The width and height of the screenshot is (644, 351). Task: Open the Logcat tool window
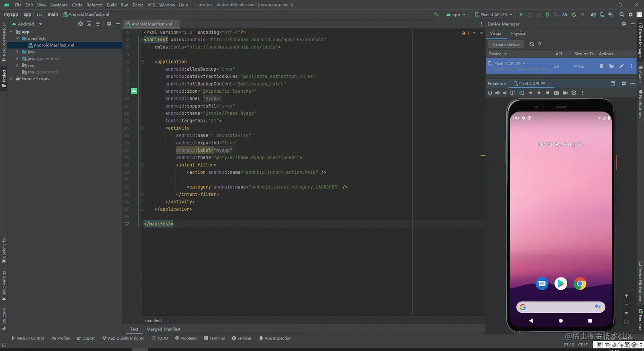coord(86,338)
